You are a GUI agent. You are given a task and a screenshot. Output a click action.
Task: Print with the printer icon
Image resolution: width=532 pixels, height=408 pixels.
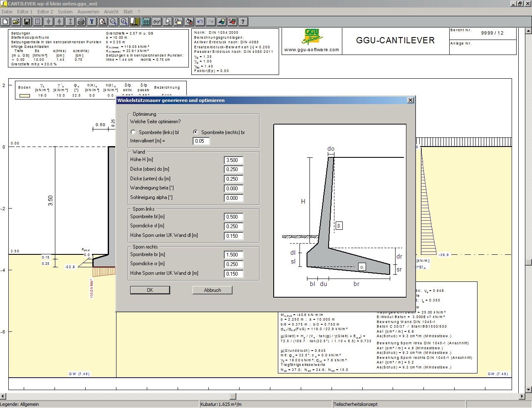(x=81, y=22)
